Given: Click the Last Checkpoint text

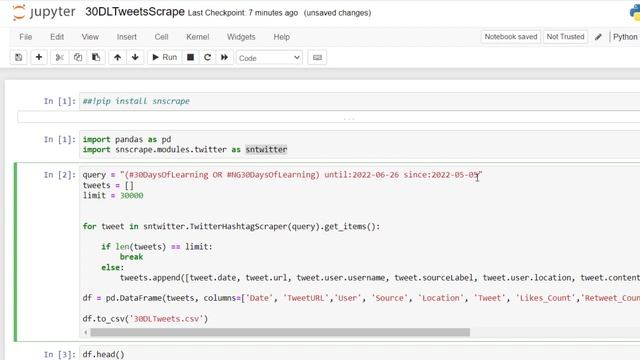Looking at the screenshot, I should (242, 13).
